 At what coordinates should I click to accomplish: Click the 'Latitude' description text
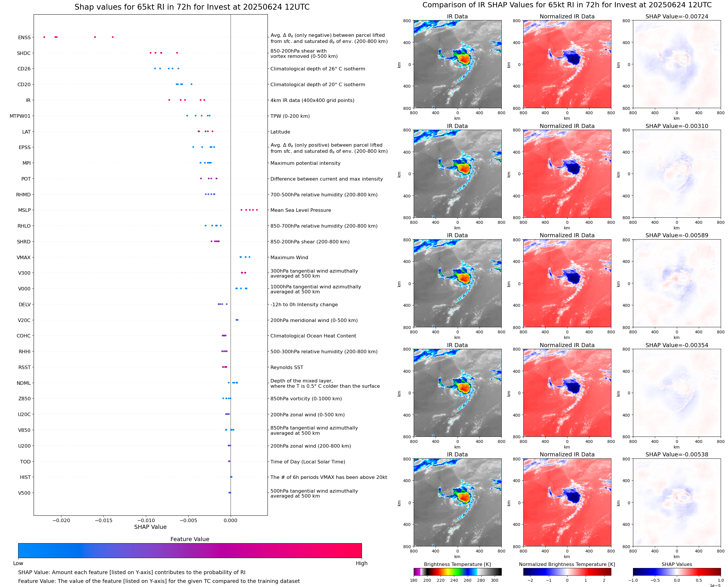280,132
